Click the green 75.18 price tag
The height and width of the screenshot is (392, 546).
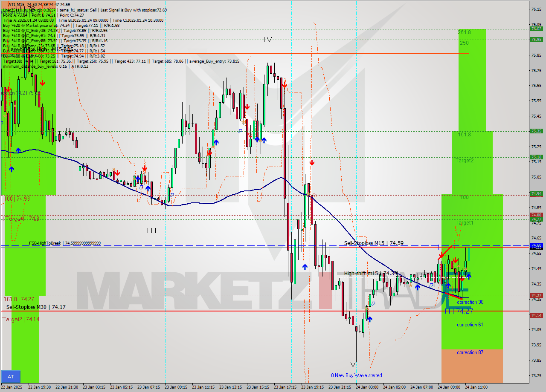point(536,157)
